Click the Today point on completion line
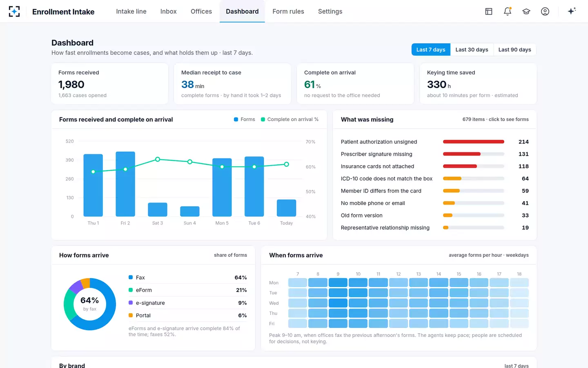Screen dimensions: 588x368 (287, 164)
